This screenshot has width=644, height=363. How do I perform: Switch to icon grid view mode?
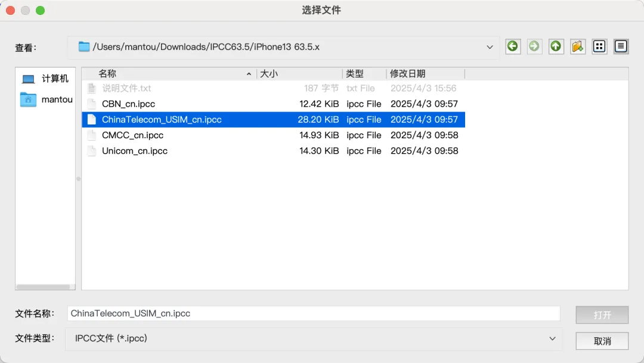tap(599, 46)
